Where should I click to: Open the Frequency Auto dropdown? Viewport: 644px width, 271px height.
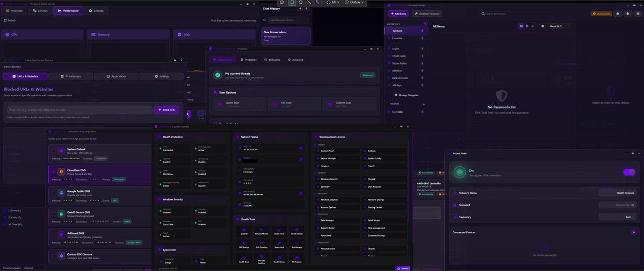[x=617, y=217]
